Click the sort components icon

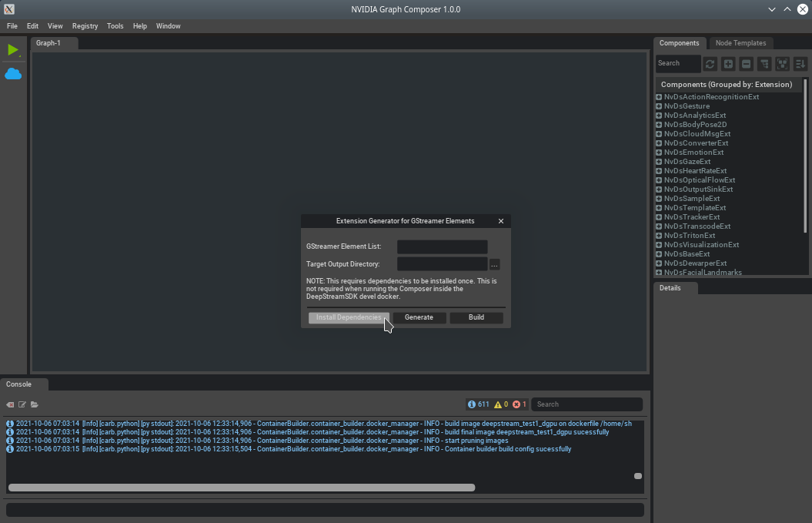tap(800, 64)
